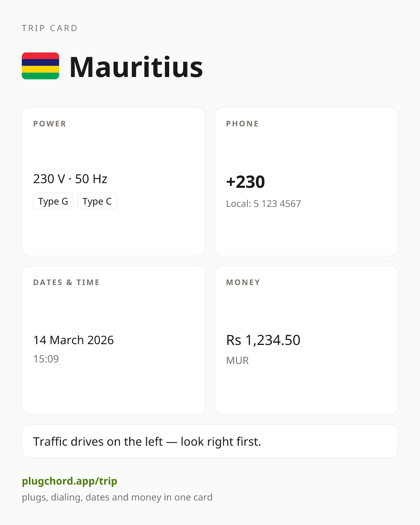The image size is (420, 525).
Task: Open the Dates & Time card
Action: [114, 340]
